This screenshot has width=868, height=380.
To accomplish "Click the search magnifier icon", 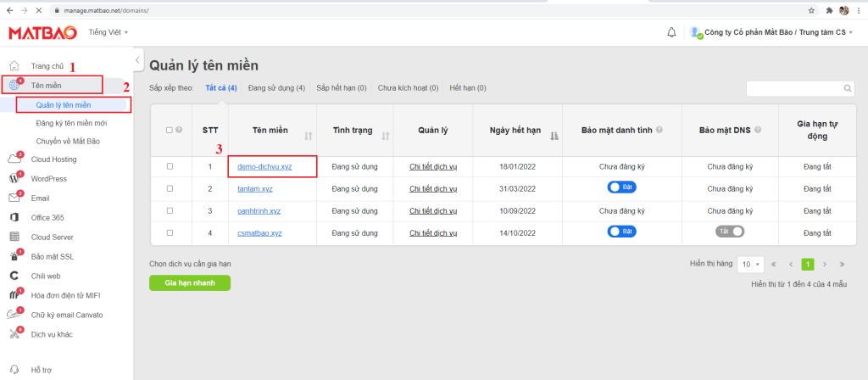I will tap(848, 88).
